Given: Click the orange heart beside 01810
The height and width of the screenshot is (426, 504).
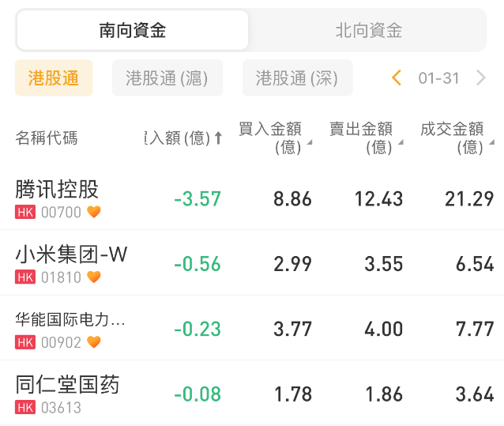Looking at the screenshot, I should click(94, 277).
